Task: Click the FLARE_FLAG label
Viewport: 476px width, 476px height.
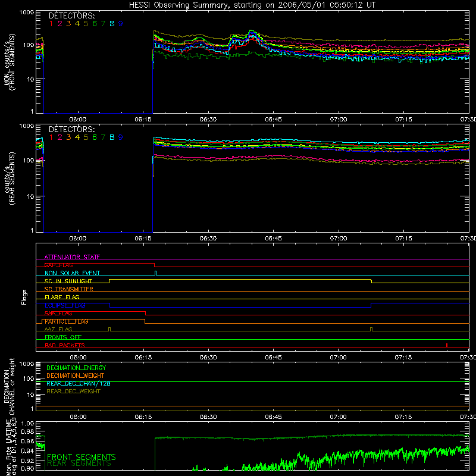Action: point(62,297)
